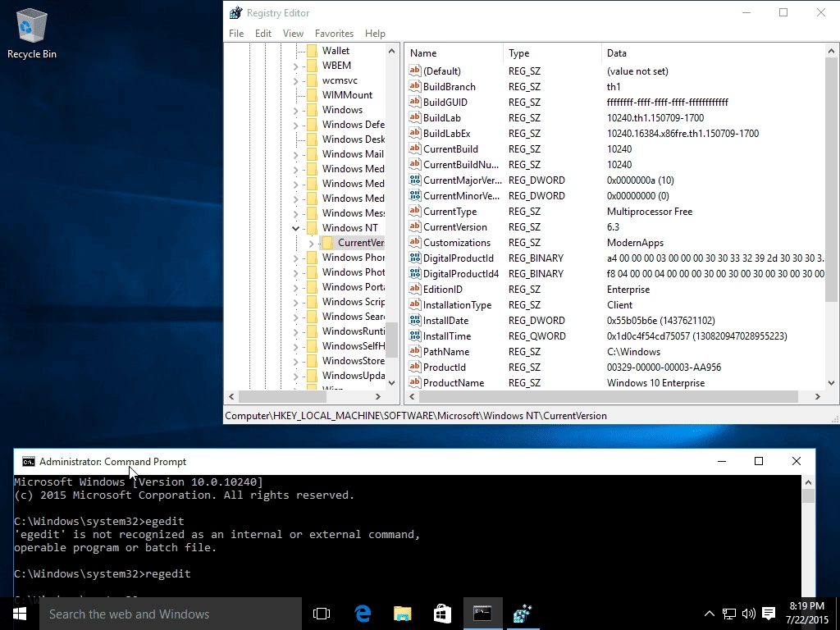840x630 pixels.
Task: Expand the CurrentVersion subkey
Action: click(311, 243)
